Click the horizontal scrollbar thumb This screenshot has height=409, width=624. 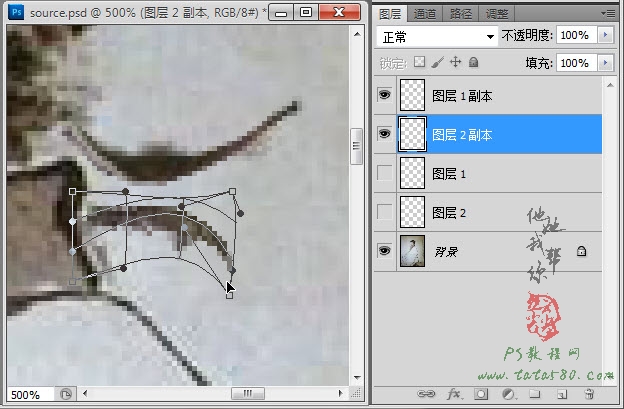pos(248,393)
